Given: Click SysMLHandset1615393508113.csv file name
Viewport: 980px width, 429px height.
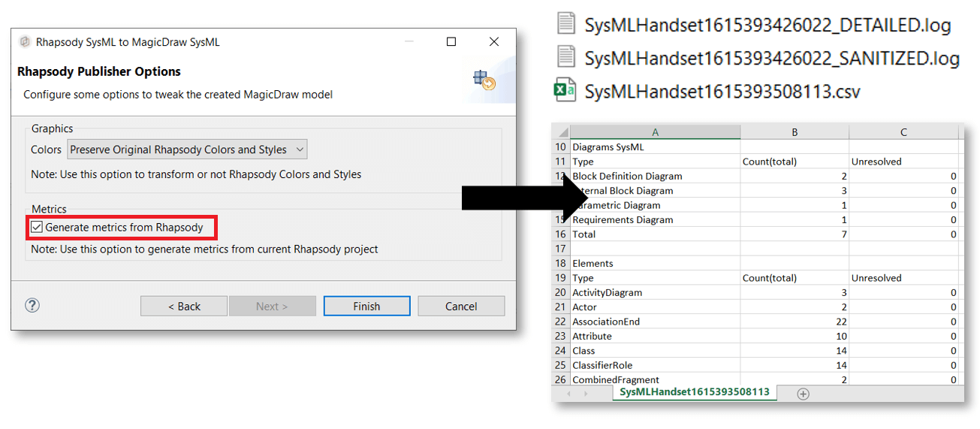Looking at the screenshot, I should (x=722, y=92).
